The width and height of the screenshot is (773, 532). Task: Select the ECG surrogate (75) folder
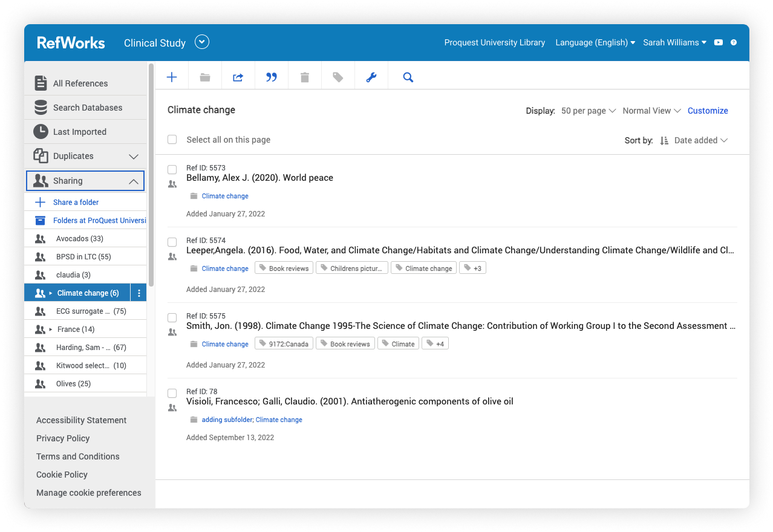coord(85,311)
